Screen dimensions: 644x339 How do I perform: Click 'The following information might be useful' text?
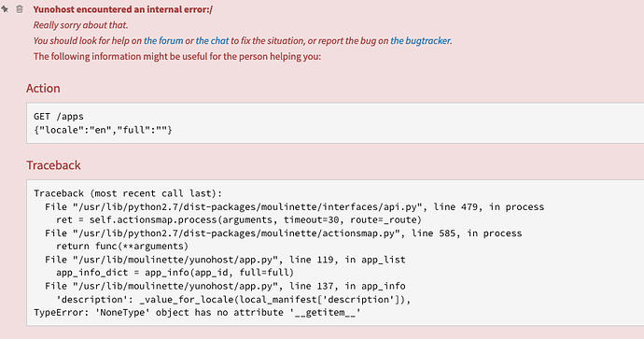click(x=177, y=56)
